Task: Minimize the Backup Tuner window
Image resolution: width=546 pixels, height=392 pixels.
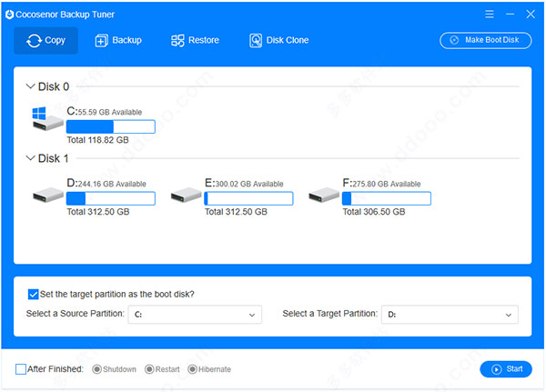Action: click(x=511, y=14)
